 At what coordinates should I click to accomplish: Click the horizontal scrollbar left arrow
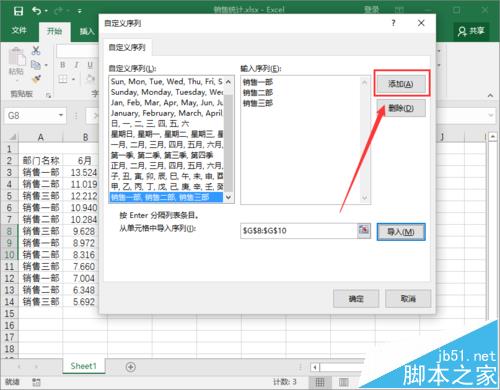point(315,367)
